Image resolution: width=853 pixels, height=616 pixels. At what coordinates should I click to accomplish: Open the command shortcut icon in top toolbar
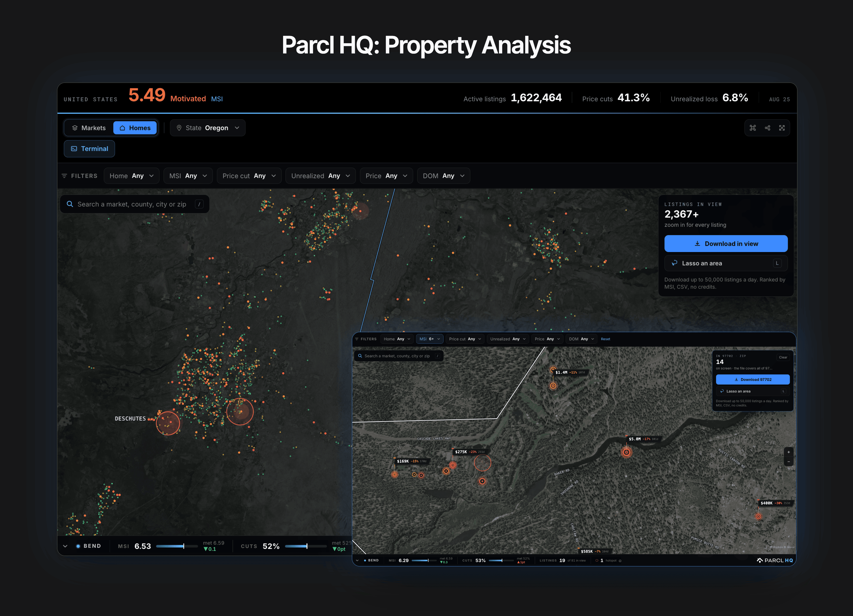tap(753, 128)
